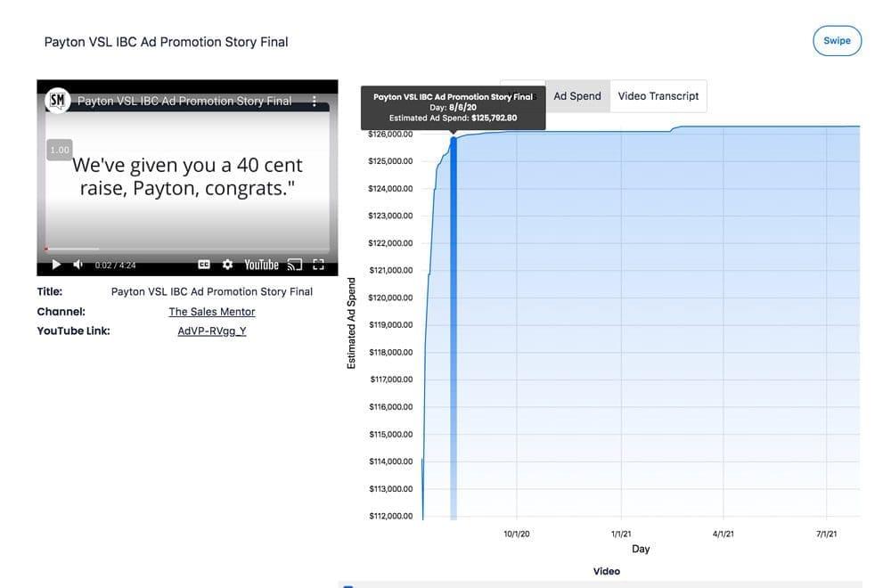Play the embedded YouTube video
Viewport: 891px width, 588px height.
pos(56,265)
